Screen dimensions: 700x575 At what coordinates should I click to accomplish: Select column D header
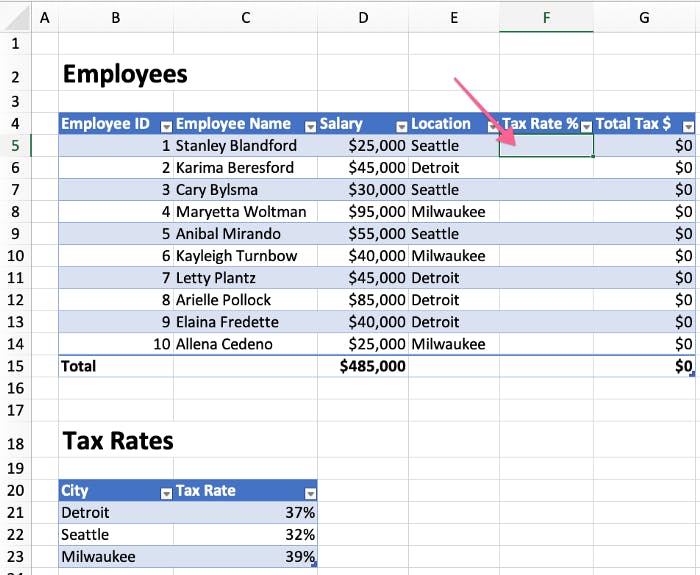coord(363,17)
